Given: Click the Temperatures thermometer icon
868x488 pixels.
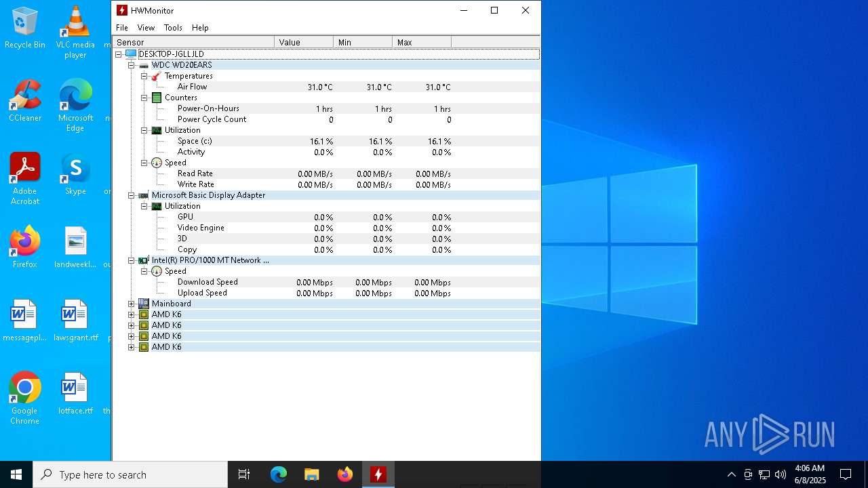Looking at the screenshot, I should (157, 76).
